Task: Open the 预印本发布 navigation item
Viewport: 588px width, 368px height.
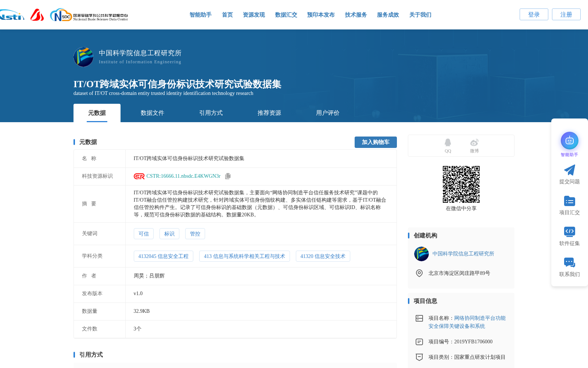Action: 321,15
